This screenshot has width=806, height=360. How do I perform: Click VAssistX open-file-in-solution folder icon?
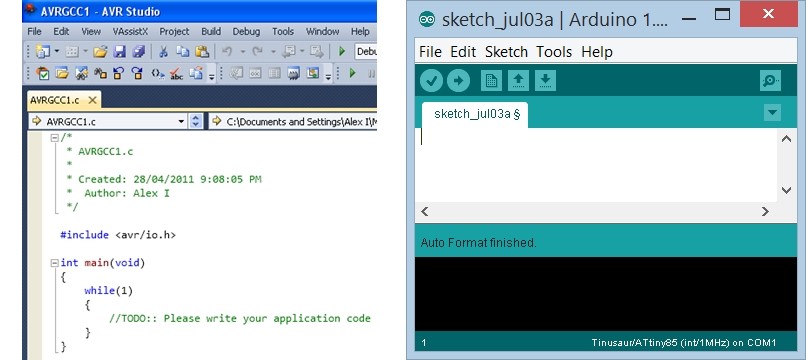point(62,74)
